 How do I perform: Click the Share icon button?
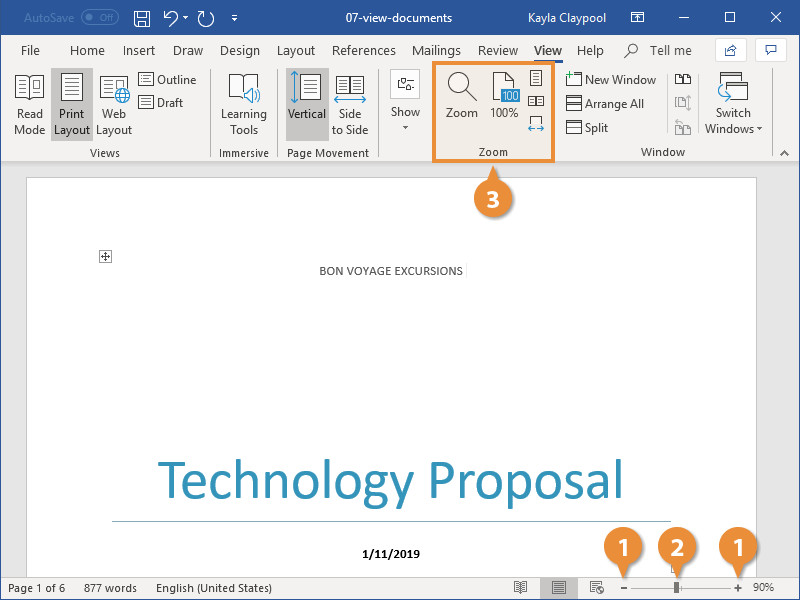point(731,50)
